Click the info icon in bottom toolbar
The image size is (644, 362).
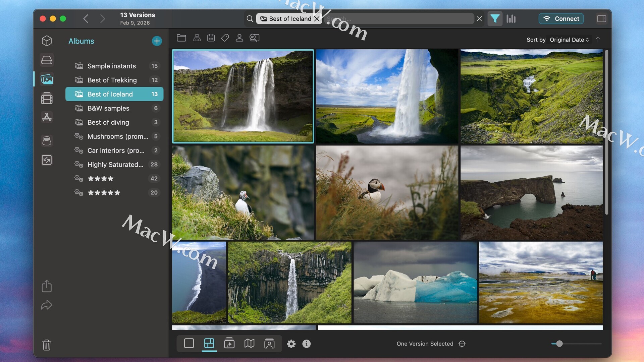coord(306,344)
